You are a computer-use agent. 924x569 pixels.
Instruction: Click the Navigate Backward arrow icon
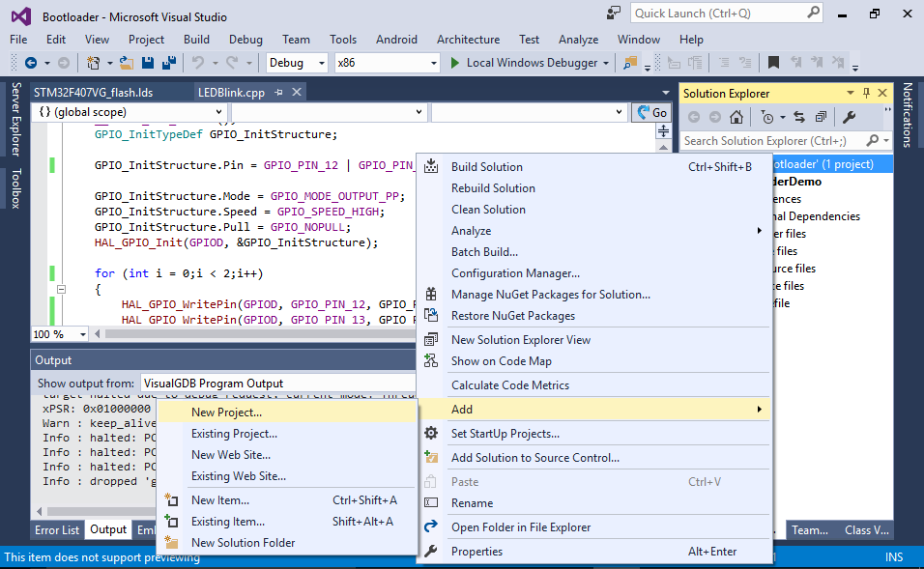click(x=31, y=63)
